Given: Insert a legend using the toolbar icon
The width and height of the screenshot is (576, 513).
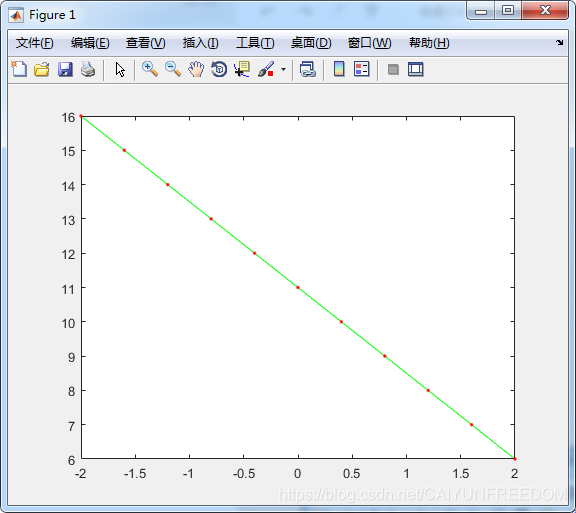Looking at the screenshot, I should (361, 69).
